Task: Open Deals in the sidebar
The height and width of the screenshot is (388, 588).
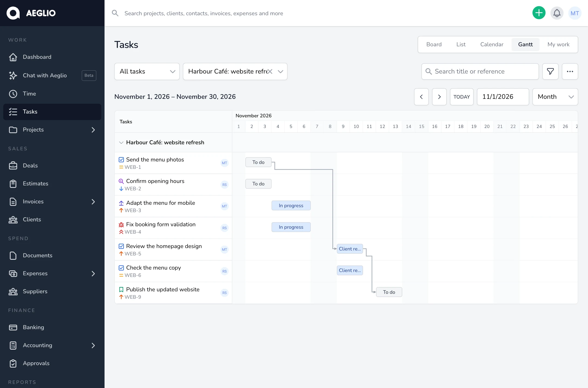Action: click(52, 166)
